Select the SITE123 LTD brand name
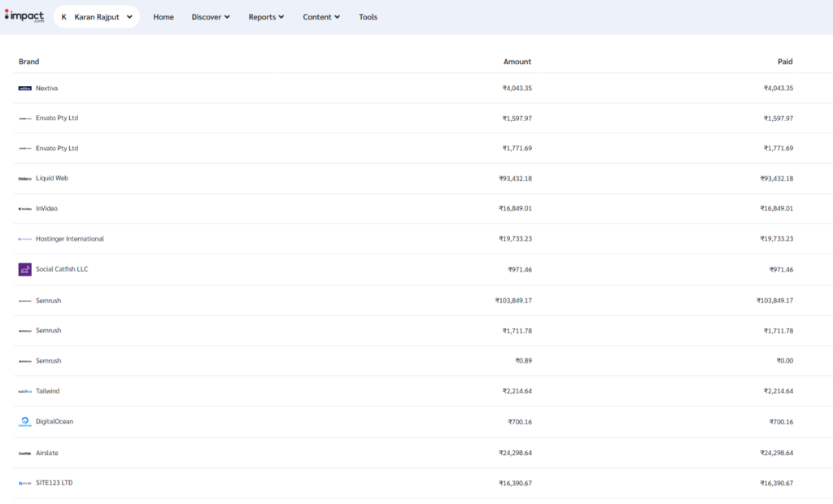Viewport: 833px width, 504px height. [x=55, y=483]
